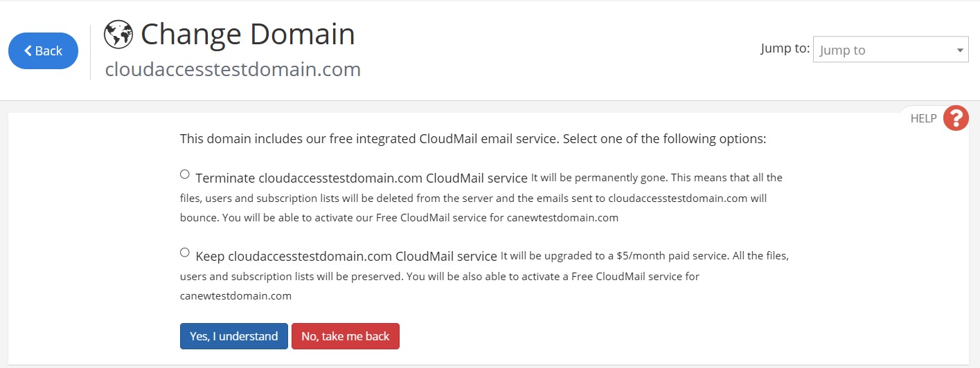Select the Keep CloudMail service radio button
980x368 pixels.
coord(185,252)
